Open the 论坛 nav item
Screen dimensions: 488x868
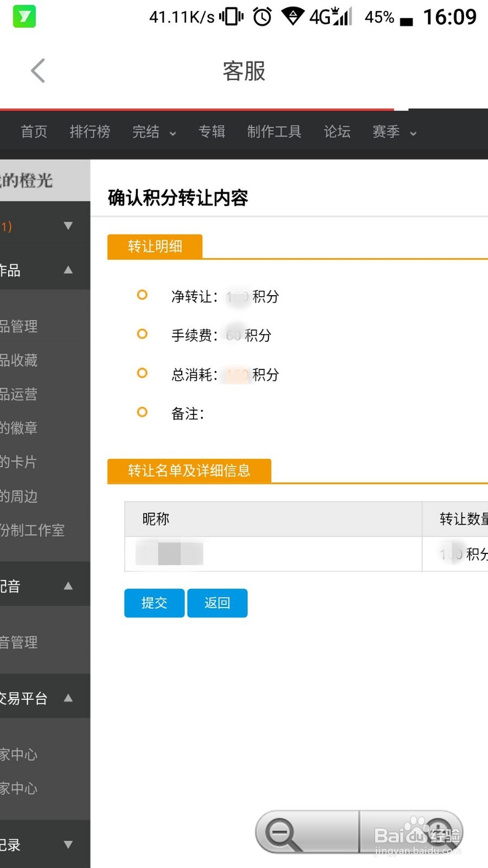(337, 132)
